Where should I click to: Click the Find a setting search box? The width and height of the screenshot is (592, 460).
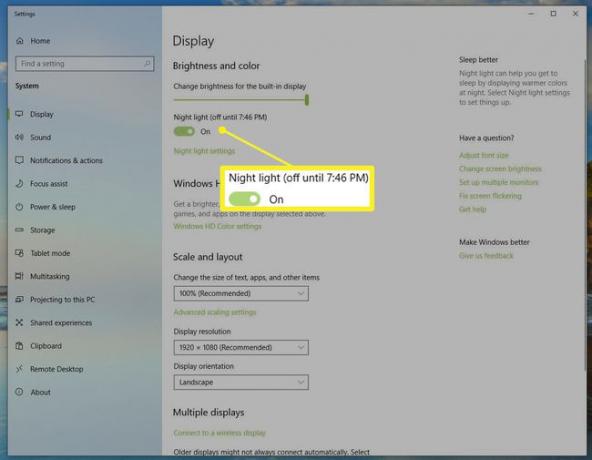pyautogui.click(x=85, y=63)
